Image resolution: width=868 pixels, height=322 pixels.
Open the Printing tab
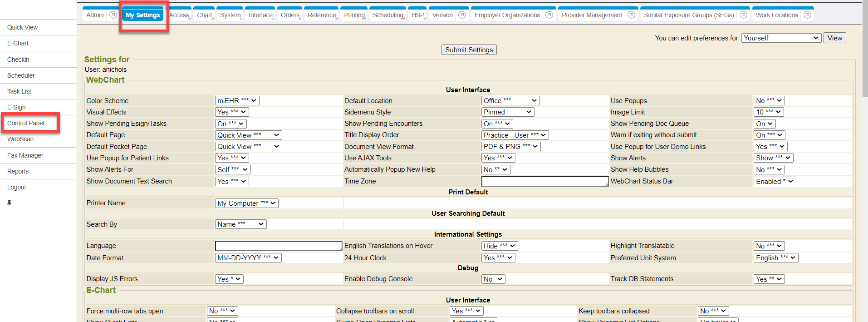354,15
